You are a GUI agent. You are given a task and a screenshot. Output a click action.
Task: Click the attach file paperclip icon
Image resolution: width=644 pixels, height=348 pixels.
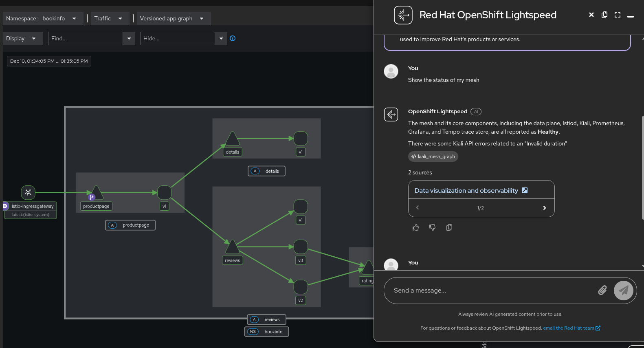(602, 290)
